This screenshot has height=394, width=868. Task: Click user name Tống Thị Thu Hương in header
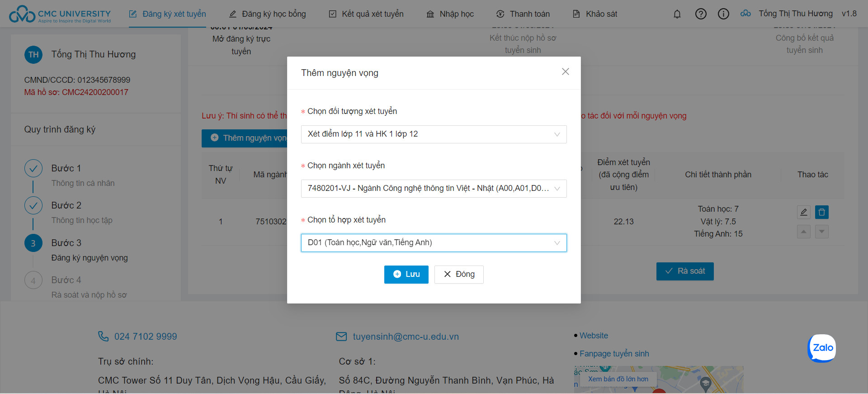click(795, 14)
